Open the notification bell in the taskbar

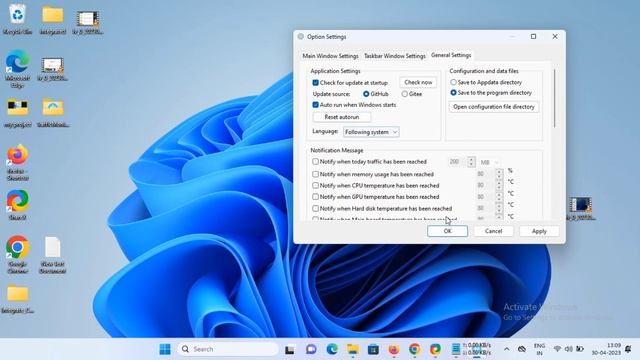point(628,349)
